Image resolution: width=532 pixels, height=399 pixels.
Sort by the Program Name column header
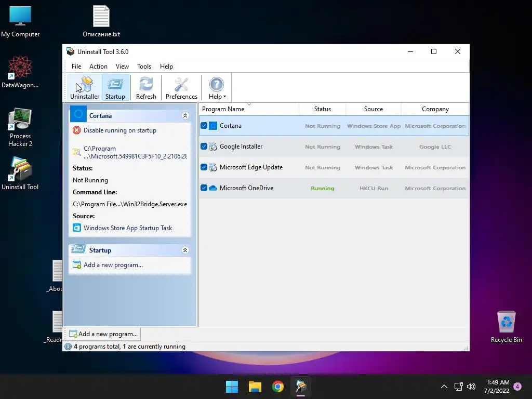tap(249, 109)
